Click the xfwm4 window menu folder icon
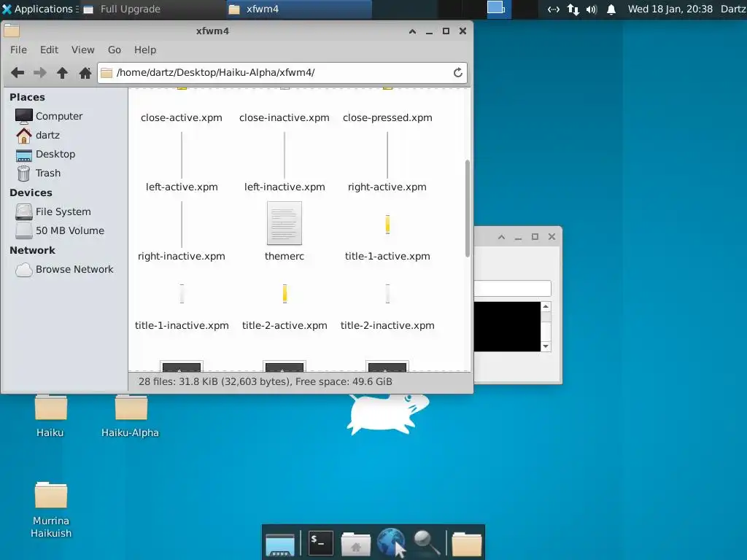This screenshot has width=747, height=560. 12,31
